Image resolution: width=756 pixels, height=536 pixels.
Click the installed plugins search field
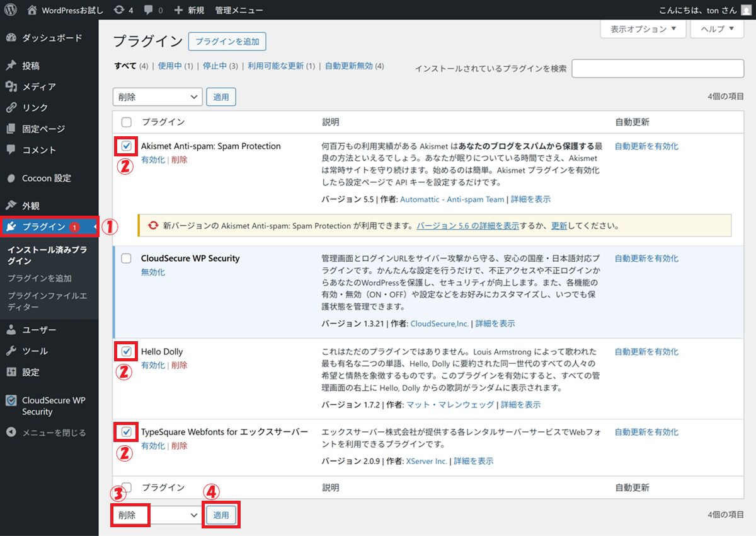click(x=657, y=69)
